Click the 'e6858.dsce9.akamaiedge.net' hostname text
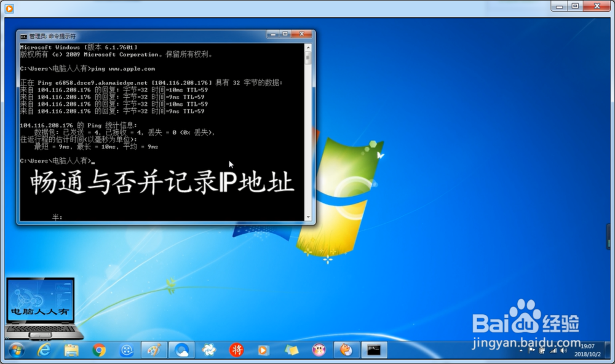This screenshot has width=615, height=364. [101, 83]
